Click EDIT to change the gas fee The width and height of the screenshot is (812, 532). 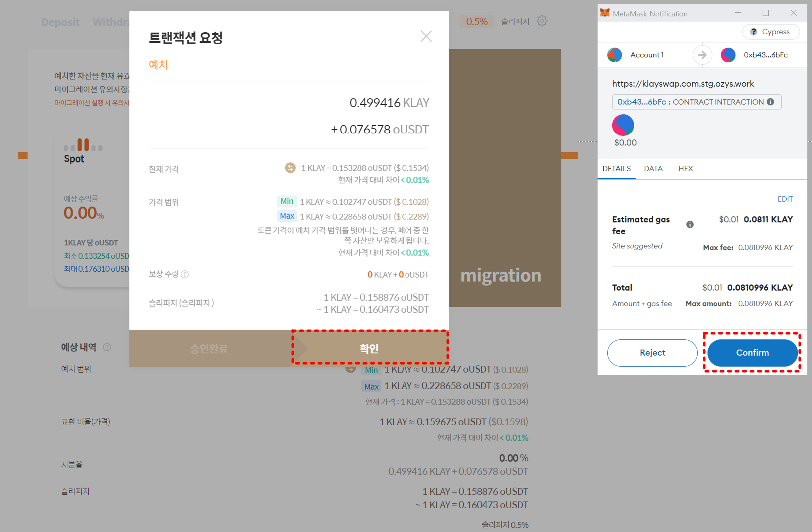tap(785, 199)
